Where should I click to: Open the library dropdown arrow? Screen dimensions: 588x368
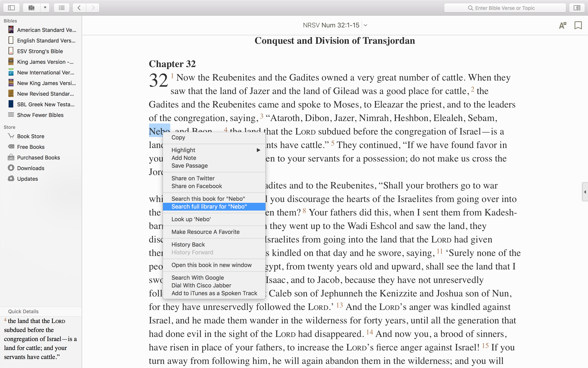click(45, 8)
